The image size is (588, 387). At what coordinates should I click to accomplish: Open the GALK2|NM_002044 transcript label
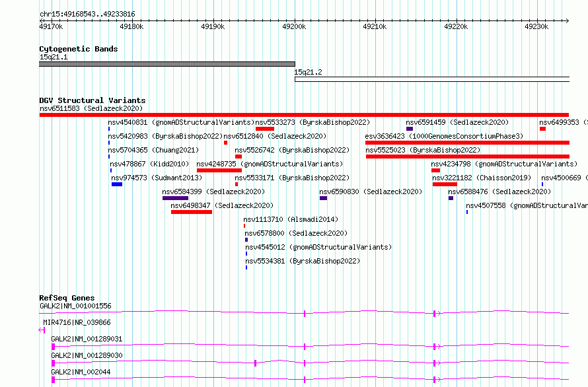81,372
